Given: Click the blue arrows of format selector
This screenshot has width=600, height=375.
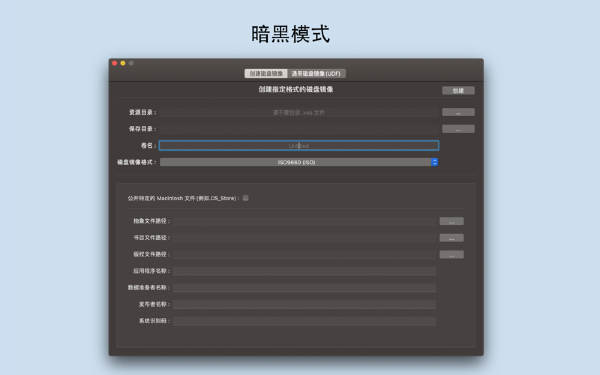Looking at the screenshot, I should point(434,162).
